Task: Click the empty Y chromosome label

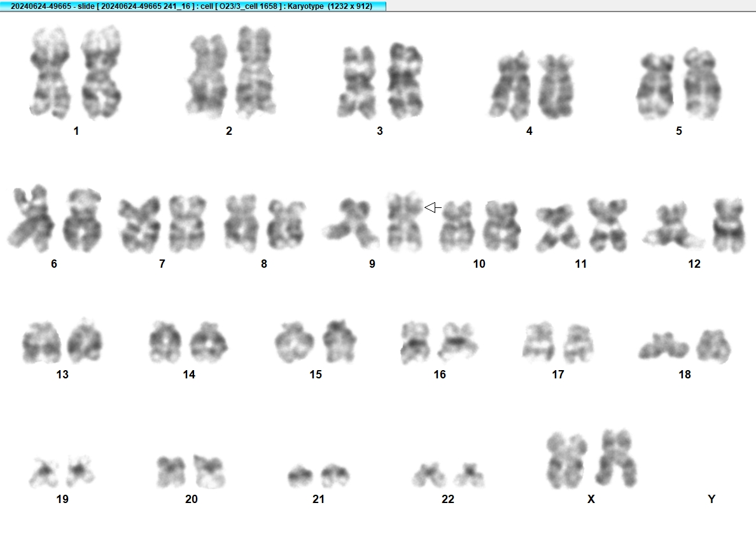Action: (x=711, y=499)
